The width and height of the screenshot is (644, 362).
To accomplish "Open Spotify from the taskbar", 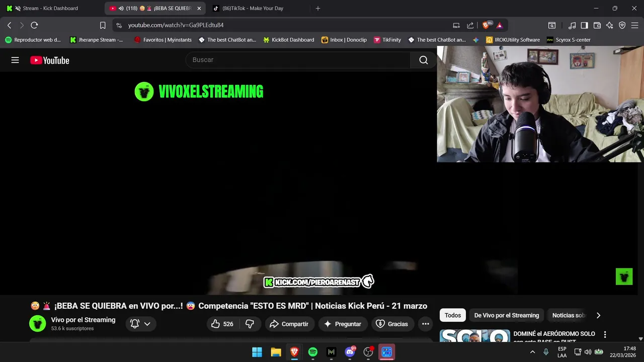I will tap(312, 352).
